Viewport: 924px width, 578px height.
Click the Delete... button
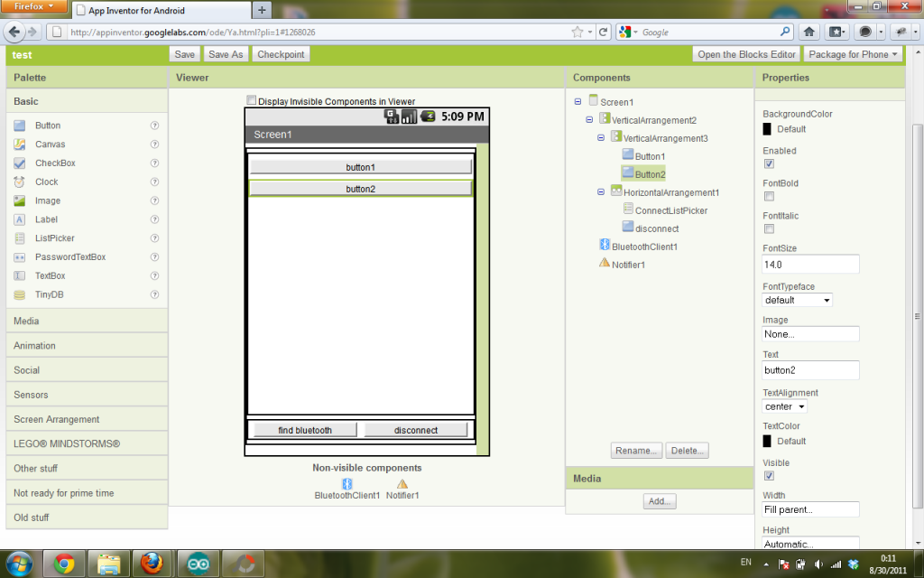(x=687, y=451)
